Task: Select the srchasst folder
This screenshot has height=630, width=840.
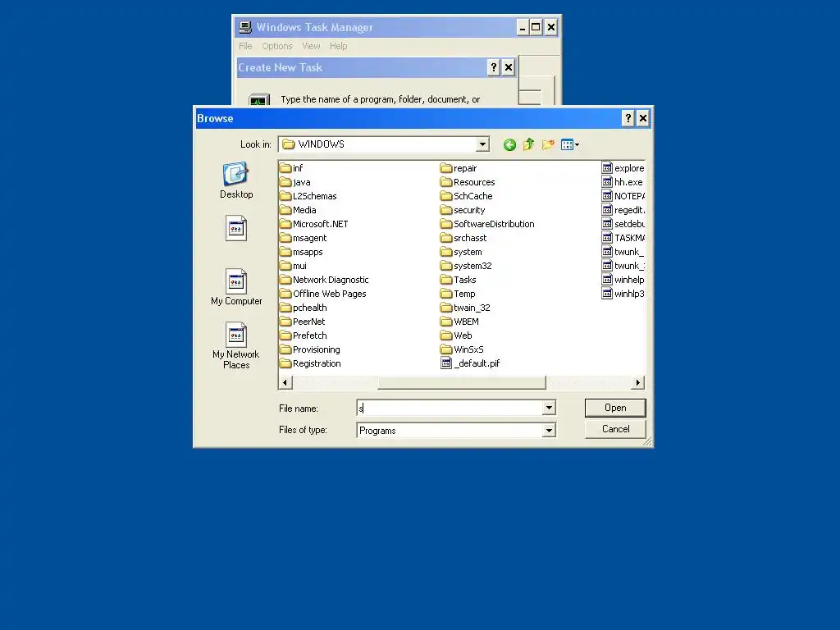Action: tap(463, 238)
